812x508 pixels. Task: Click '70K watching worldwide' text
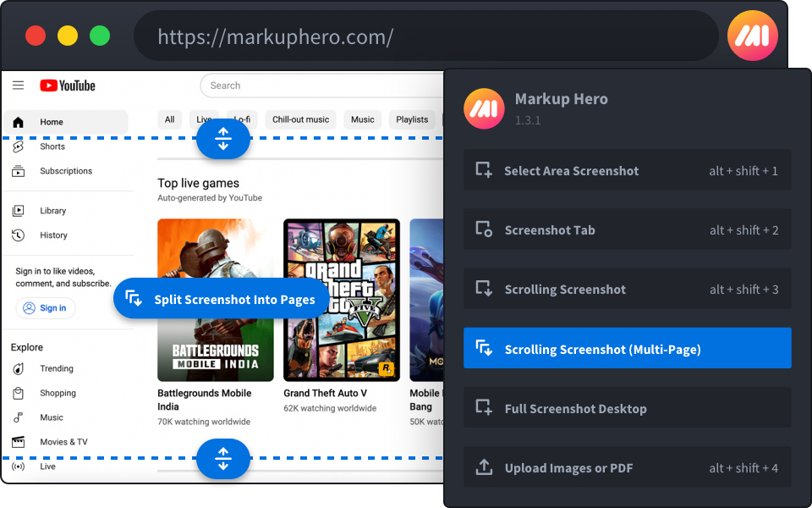[x=204, y=422]
